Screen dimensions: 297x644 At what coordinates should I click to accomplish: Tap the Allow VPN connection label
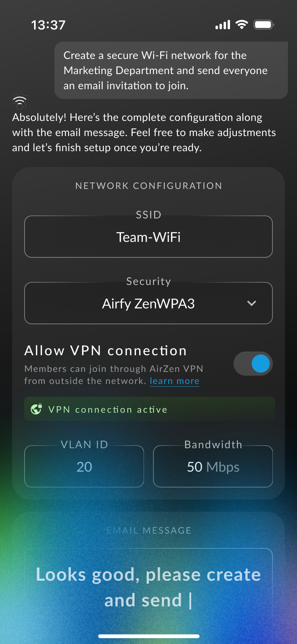tap(105, 351)
